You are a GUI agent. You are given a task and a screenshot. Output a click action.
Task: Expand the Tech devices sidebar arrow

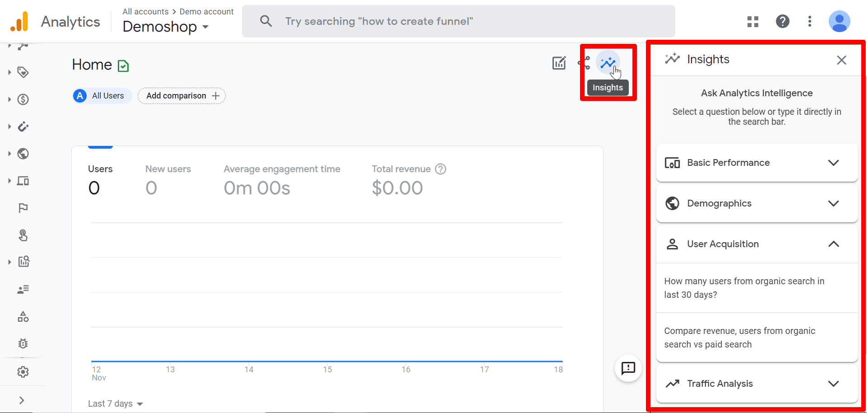[x=9, y=181]
